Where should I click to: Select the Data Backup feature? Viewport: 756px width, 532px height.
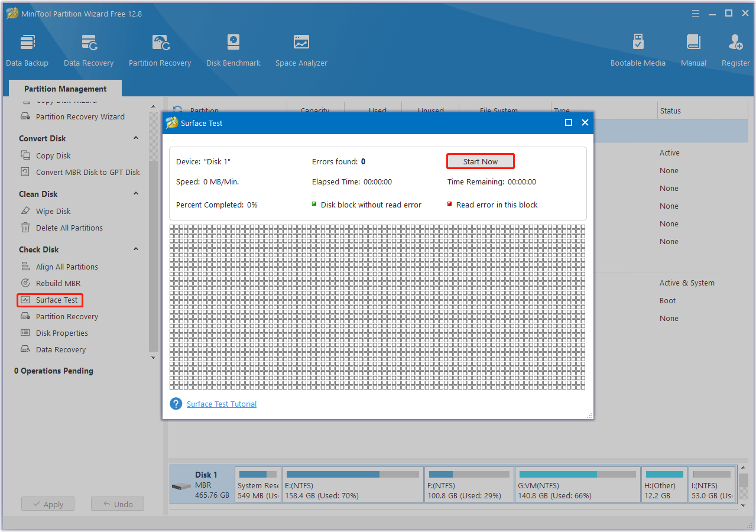[x=27, y=50]
